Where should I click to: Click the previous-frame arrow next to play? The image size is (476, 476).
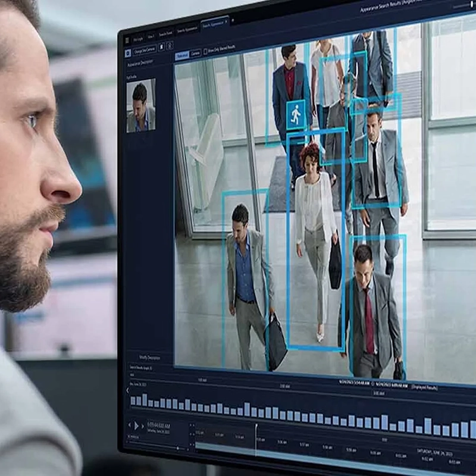pyautogui.click(x=129, y=425)
